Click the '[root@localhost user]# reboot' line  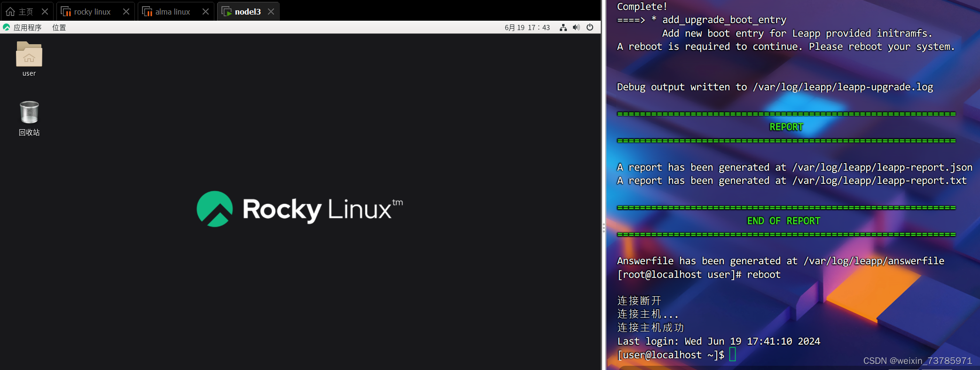point(698,275)
